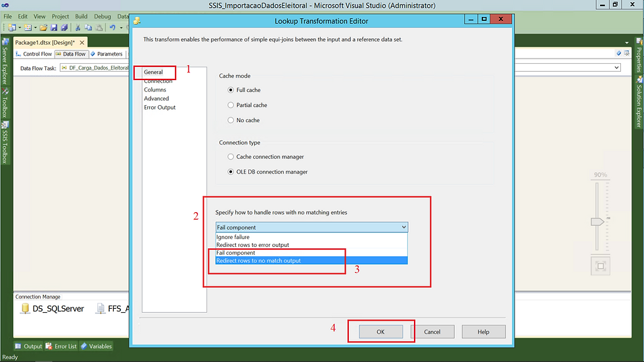Choose OLE DB connection manager radio button
The height and width of the screenshot is (362, 644).
[231, 172]
